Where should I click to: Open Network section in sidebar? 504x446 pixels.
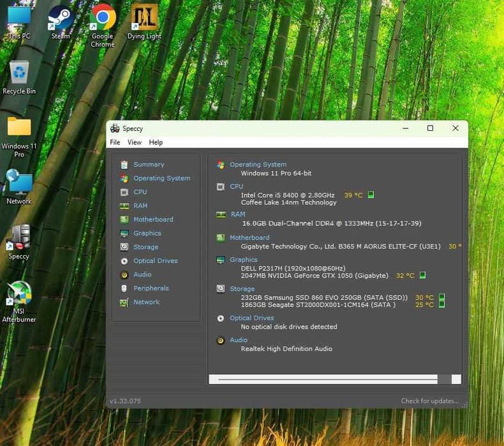[146, 302]
